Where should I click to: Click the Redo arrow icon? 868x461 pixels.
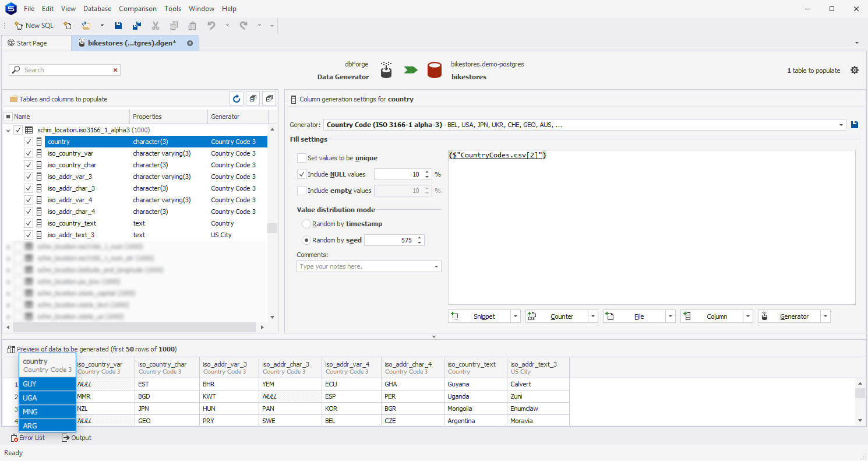coord(244,26)
